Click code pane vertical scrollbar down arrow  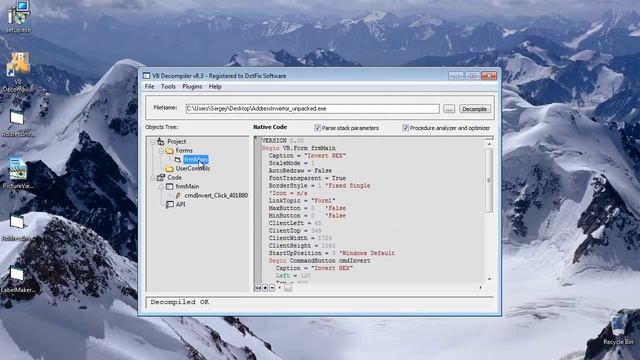(x=489, y=279)
